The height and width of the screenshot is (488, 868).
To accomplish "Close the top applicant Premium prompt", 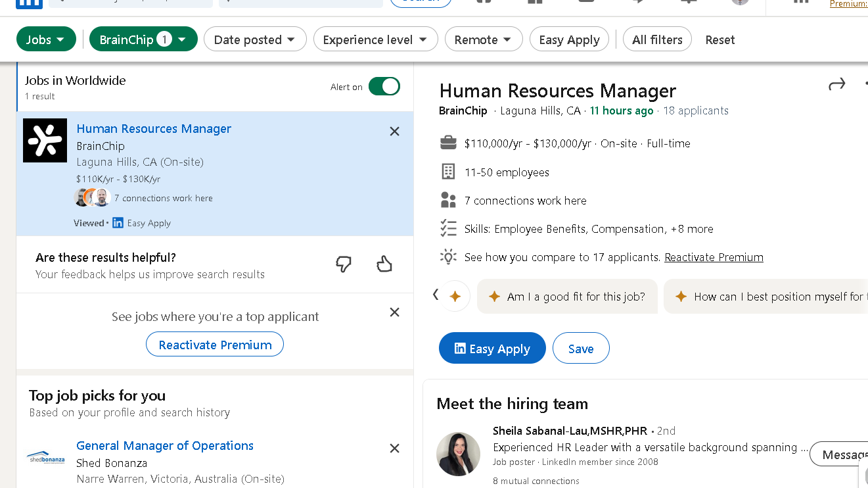I will click(394, 312).
